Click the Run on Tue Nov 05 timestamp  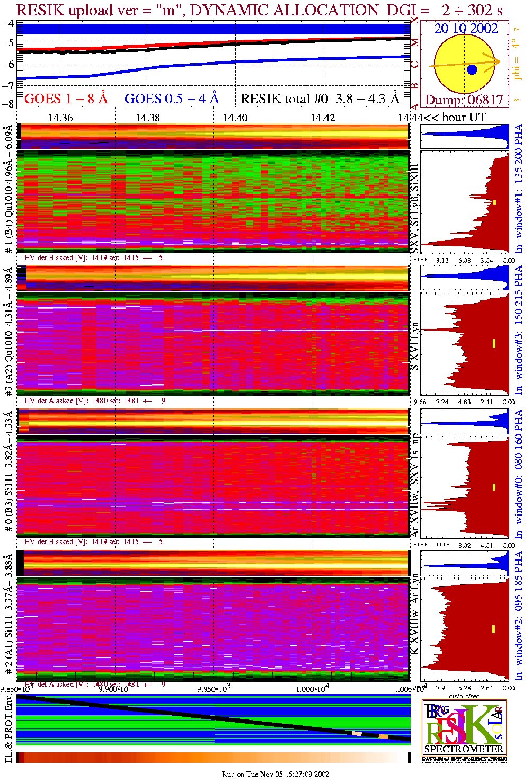point(276,774)
